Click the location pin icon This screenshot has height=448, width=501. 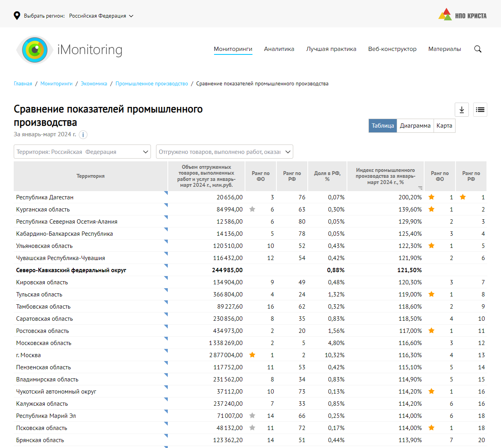(17, 16)
